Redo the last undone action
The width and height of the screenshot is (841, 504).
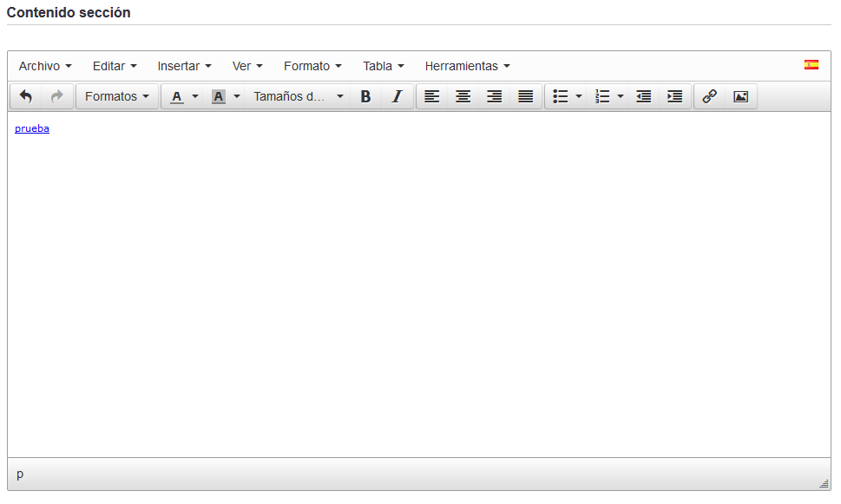pyautogui.click(x=57, y=96)
